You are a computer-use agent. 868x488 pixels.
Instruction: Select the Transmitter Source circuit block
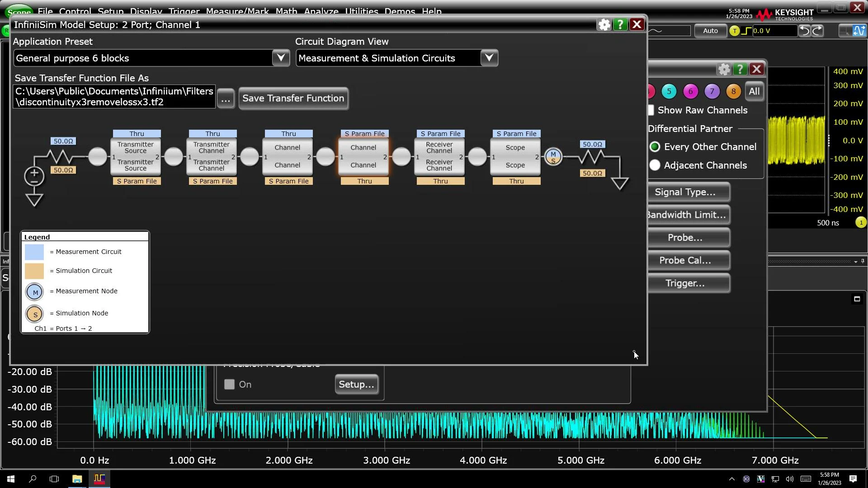coord(136,157)
